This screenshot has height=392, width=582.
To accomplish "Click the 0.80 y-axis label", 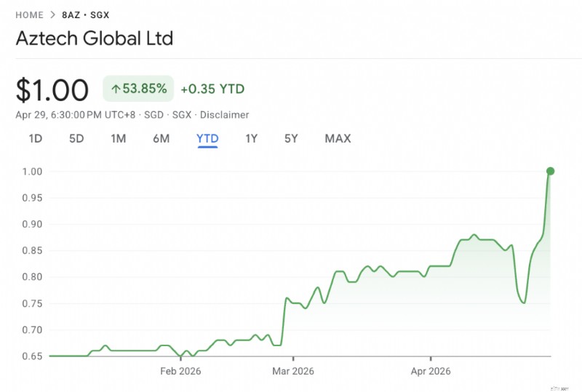I will (x=32, y=277).
